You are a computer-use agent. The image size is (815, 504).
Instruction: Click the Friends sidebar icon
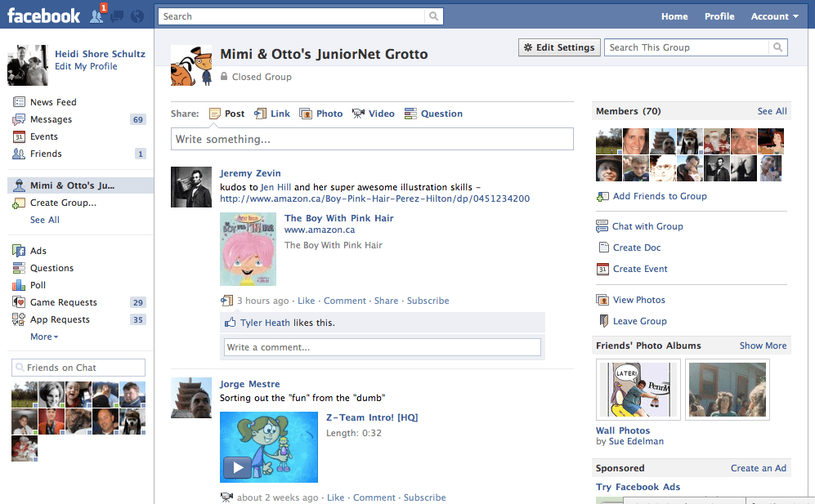click(19, 154)
